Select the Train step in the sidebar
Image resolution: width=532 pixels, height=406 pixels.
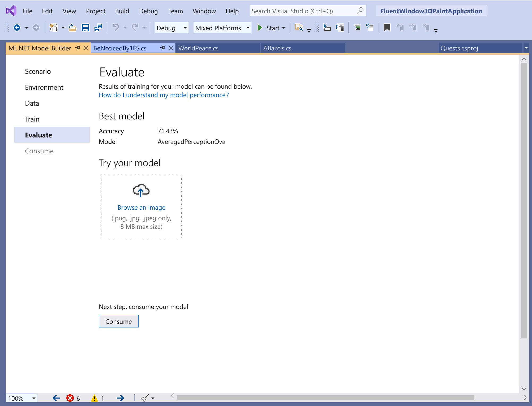point(32,119)
